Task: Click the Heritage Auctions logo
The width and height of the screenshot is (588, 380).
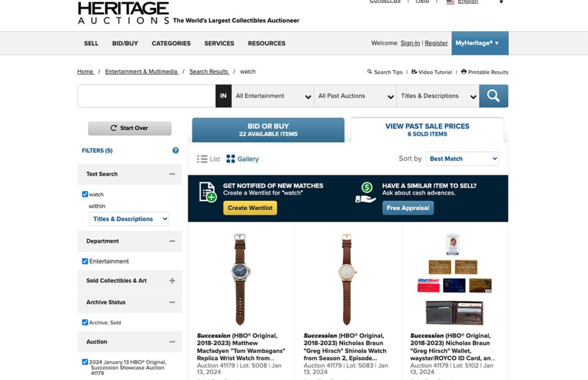Action: coord(123,13)
